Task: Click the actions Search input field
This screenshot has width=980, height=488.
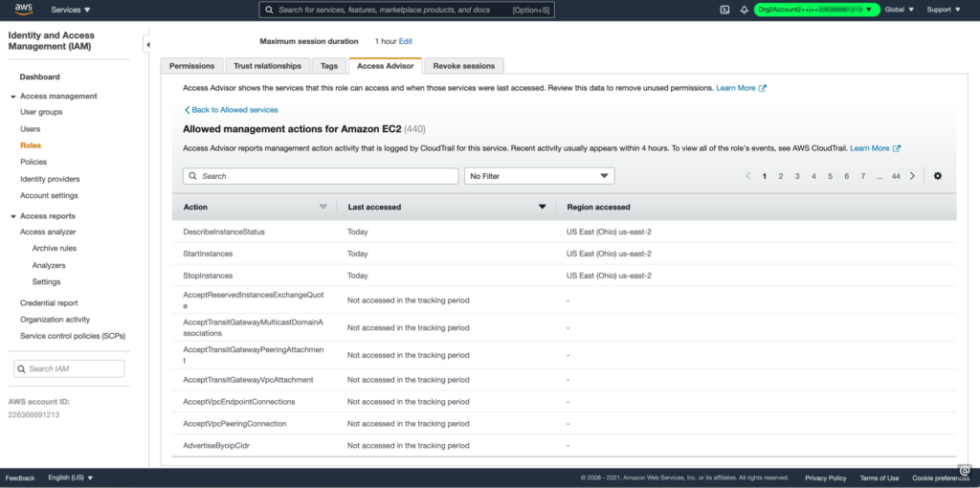Action: pyautogui.click(x=321, y=176)
